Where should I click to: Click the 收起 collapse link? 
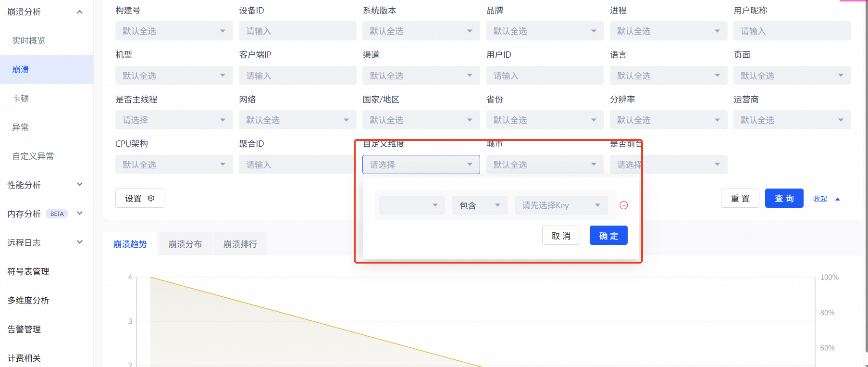[x=826, y=199]
